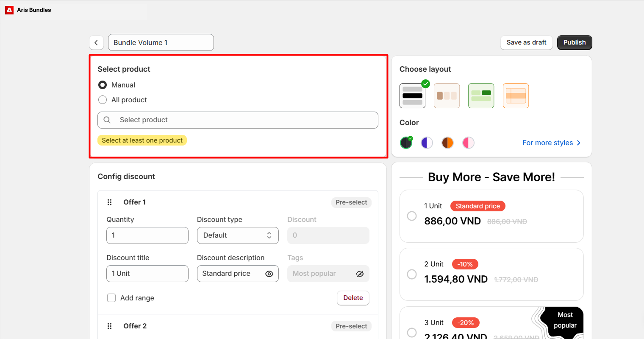Pick the green layout thumbnail
The width and height of the screenshot is (644, 339).
pyautogui.click(x=481, y=96)
